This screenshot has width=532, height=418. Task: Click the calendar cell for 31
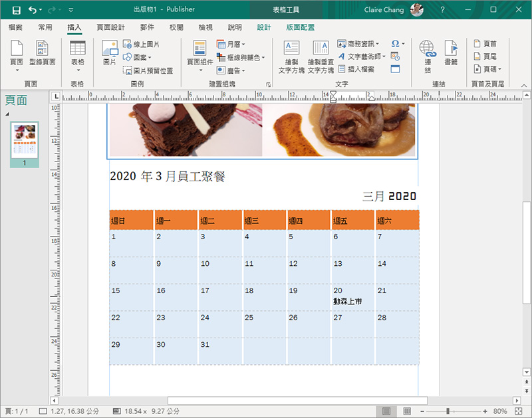pyautogui.click(x=220, y=352)
